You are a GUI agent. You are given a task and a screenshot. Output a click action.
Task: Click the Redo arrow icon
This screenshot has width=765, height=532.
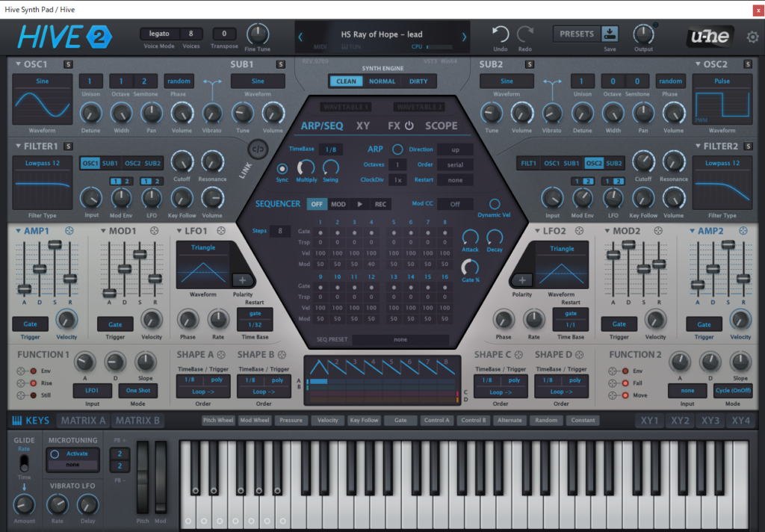coord(524,34)
